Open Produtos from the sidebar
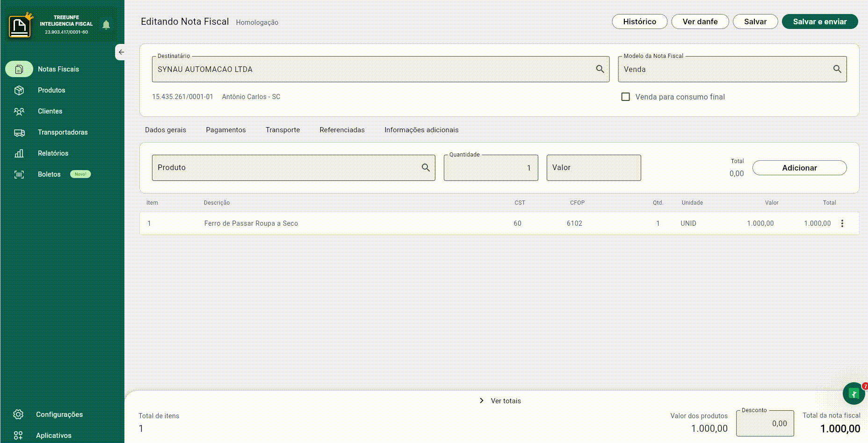This screenshot has width=868, height=443. point(51,90)
